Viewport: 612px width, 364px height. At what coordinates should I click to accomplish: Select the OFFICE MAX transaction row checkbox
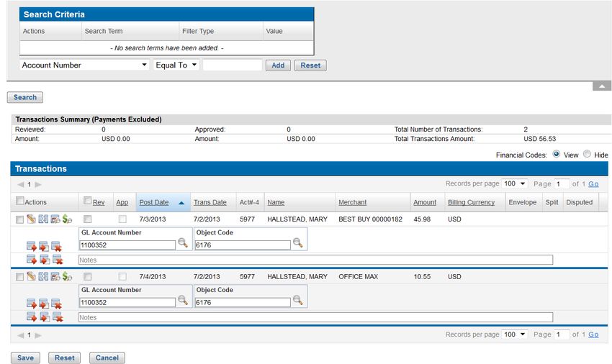(x=19, y=277)
